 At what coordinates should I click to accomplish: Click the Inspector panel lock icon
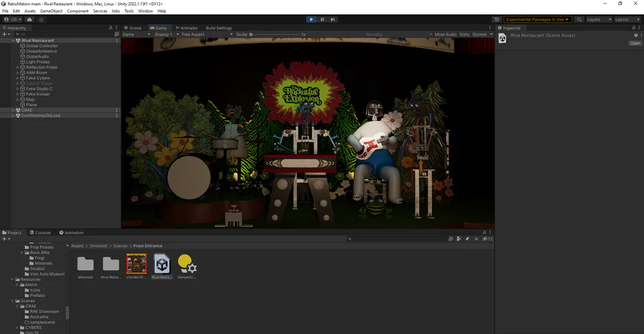coord(633,27)
